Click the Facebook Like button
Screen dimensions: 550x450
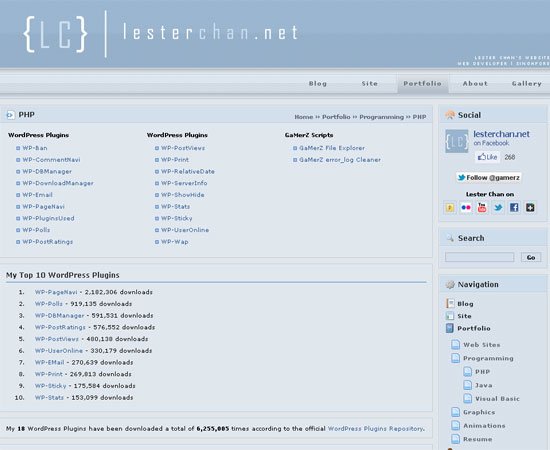488,157
